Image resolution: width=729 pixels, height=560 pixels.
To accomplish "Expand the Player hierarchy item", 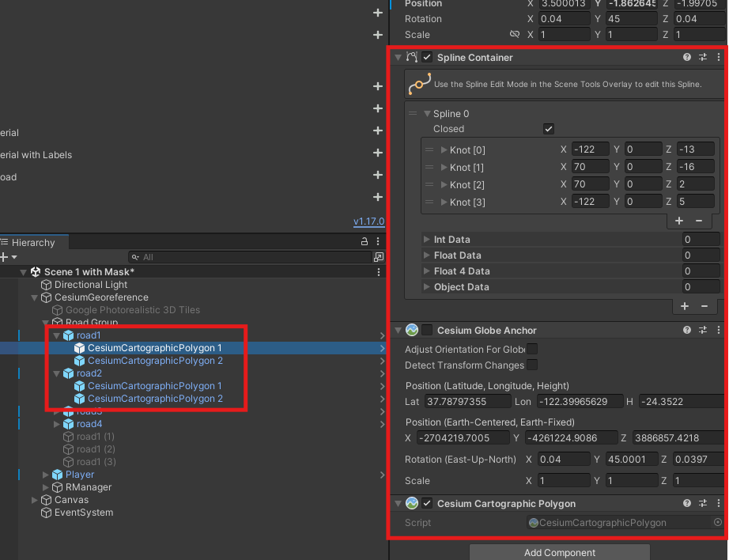I will pyautogui.click(x=46, y=475).
